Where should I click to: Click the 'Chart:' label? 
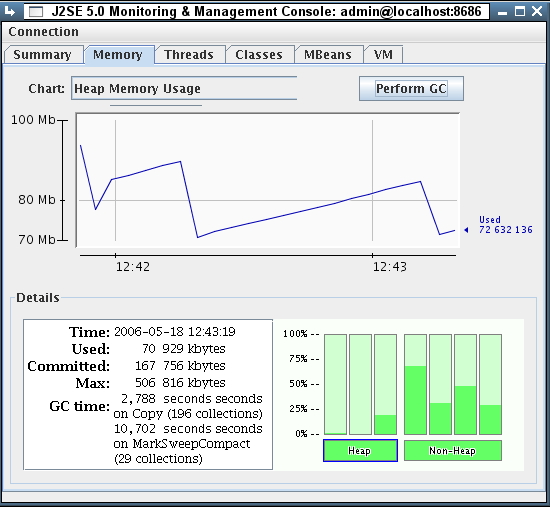click(x=47, y=89)
